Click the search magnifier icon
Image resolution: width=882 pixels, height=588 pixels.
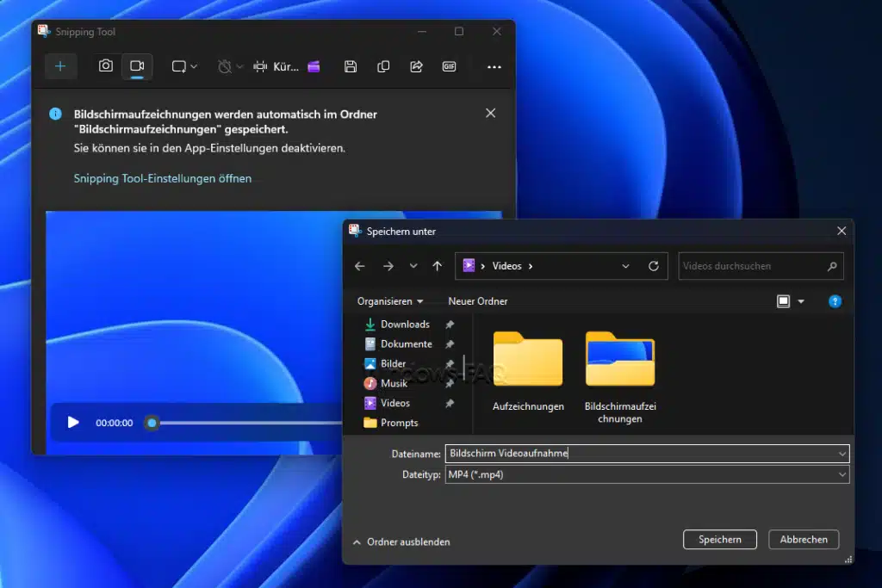point(832,266)
